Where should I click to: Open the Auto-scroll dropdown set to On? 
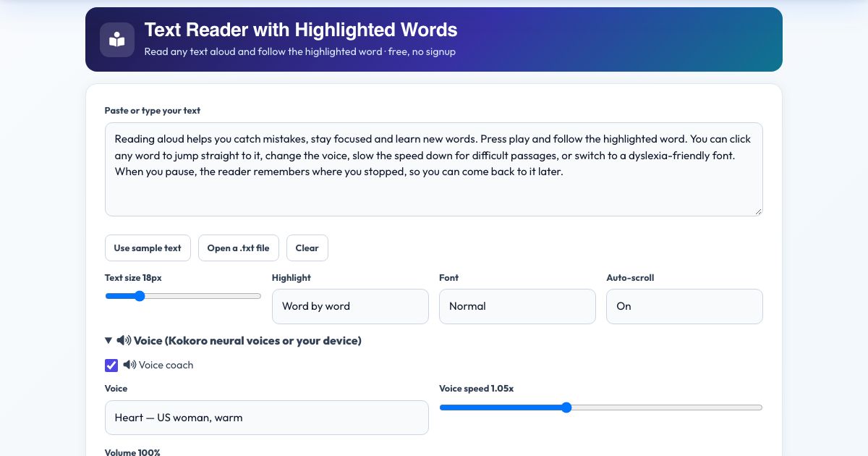pyautogui.click(x=684, y=306)
